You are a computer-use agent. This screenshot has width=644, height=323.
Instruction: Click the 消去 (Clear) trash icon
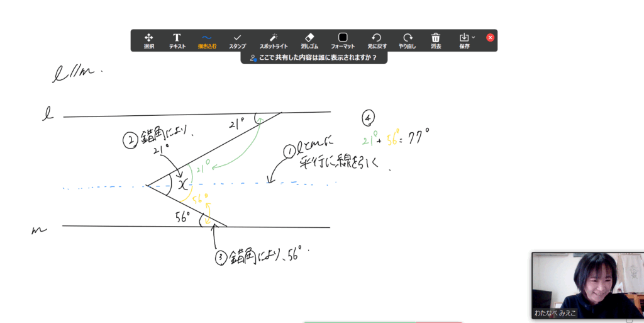436,40
